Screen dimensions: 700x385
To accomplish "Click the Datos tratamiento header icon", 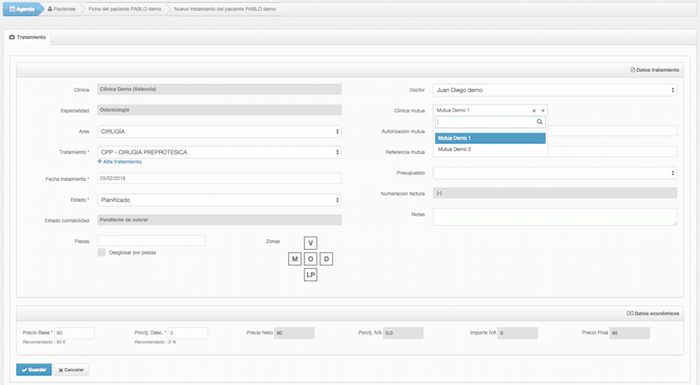I will [633, 70].
